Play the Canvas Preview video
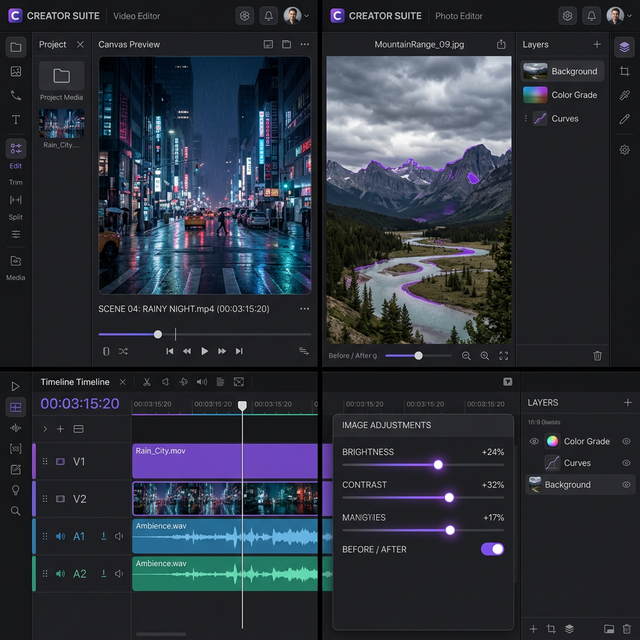 [x=204, y=351]
